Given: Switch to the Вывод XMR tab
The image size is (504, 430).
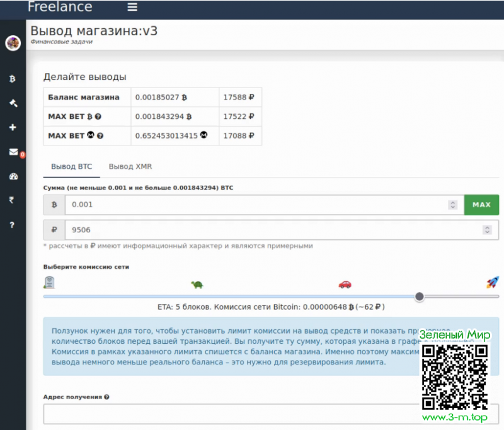Looking at the screenshot, I should [x=130, y=167].
